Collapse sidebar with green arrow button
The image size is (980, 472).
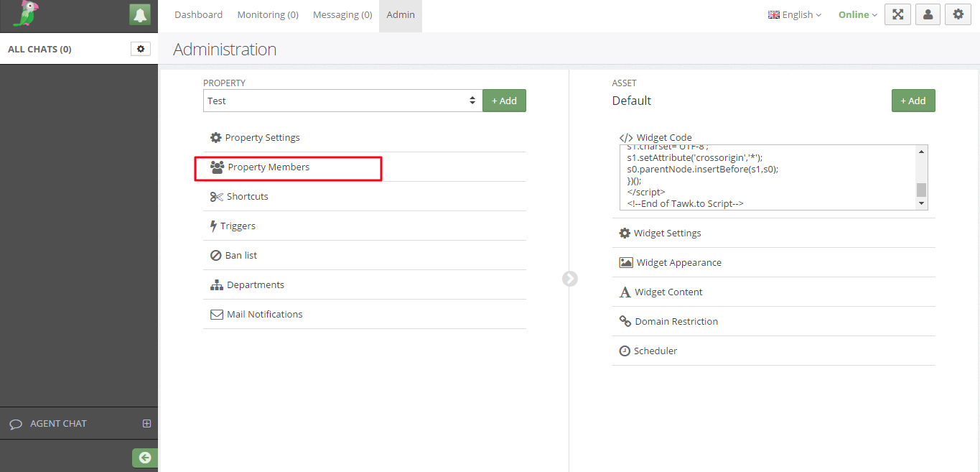coord(145,458)
